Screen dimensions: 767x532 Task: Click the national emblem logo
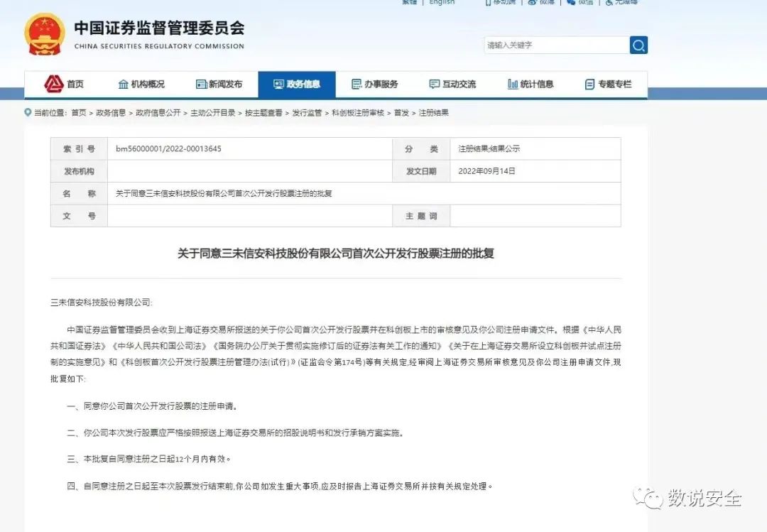[45, 34]
